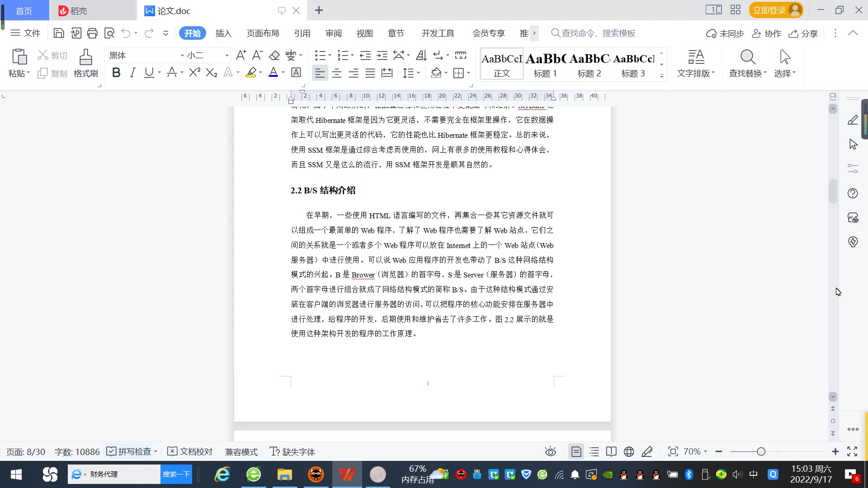Click the vertical scrollbar thumb
Screen dimensions: 868x488
coord(833,192)
